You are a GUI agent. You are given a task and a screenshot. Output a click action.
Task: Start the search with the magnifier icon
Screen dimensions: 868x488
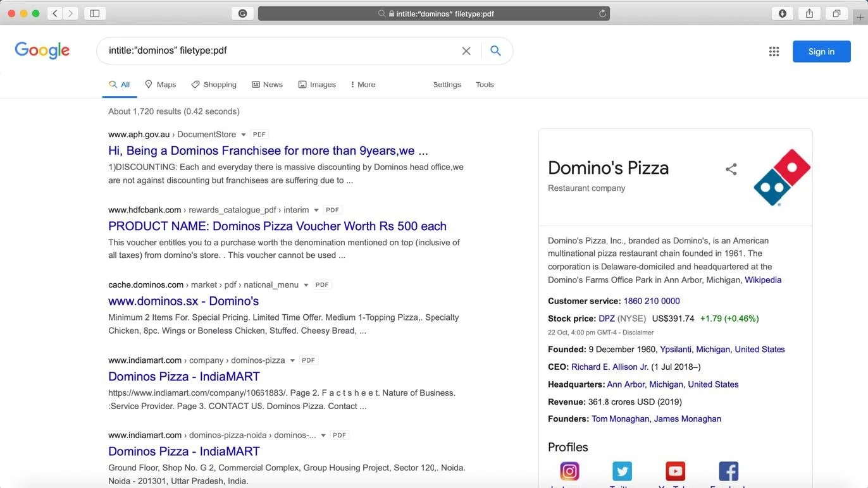click(x=495, y=50)
